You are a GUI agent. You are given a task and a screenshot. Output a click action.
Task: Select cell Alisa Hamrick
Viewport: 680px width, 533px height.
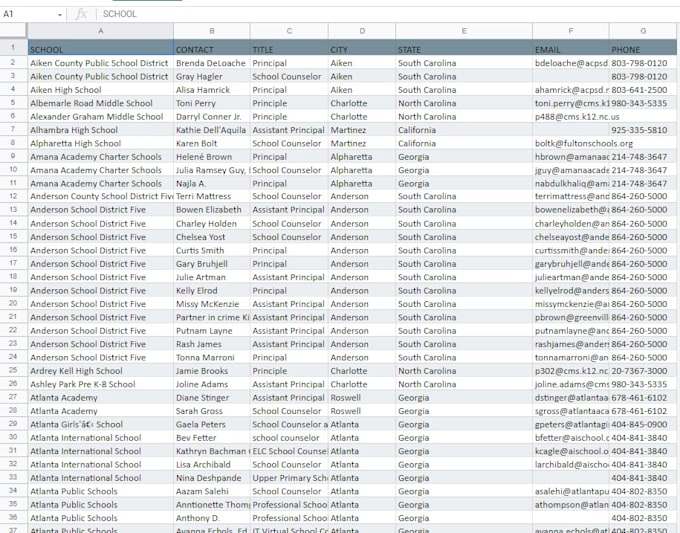point(212,90)
